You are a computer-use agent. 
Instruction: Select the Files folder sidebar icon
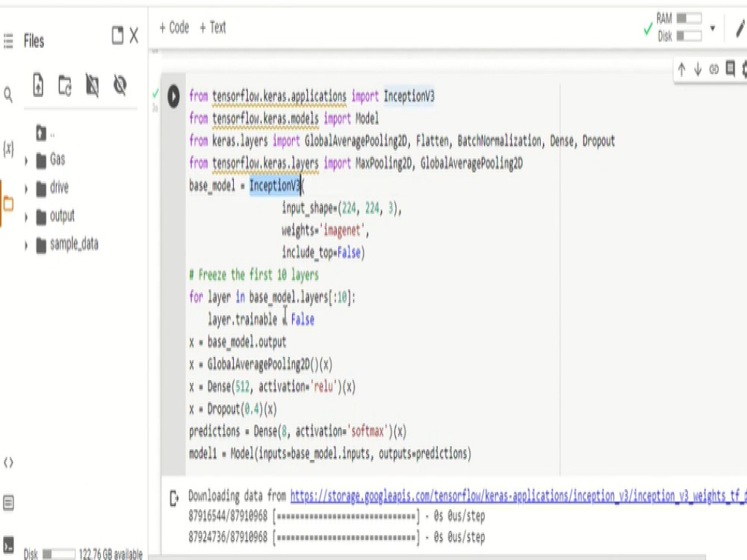pyautogui.click(x=8, y=205)
